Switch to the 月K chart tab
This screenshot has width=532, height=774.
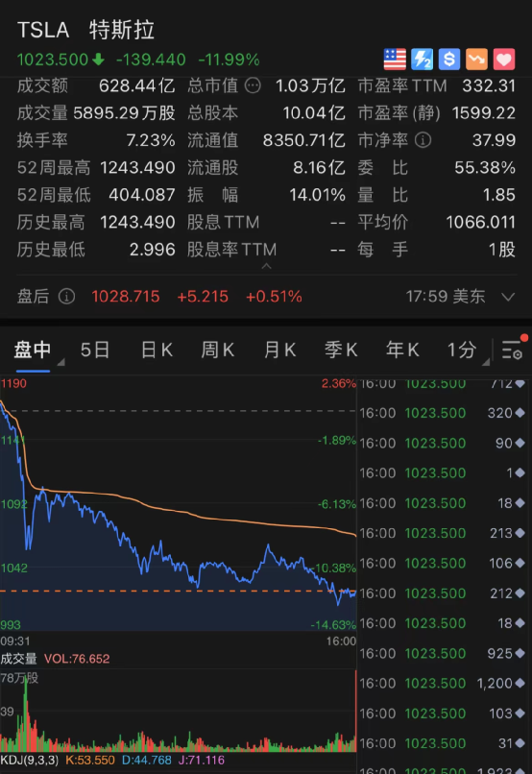(x=279, y=350)
